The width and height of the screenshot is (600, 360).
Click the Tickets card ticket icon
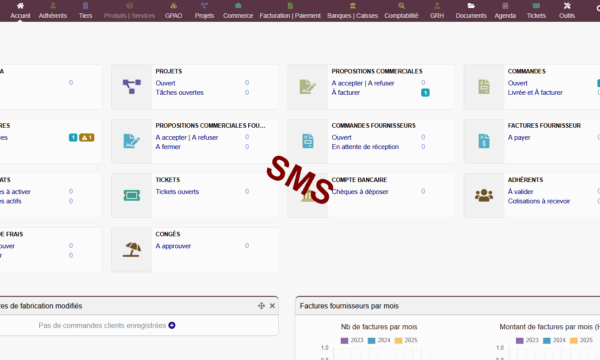[x=132, y=195]
